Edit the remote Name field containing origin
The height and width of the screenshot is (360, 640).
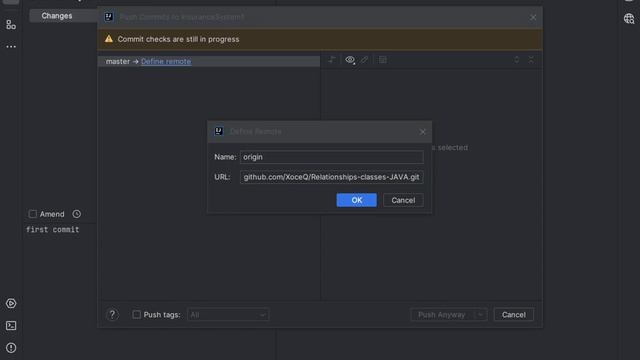point(331,157)
